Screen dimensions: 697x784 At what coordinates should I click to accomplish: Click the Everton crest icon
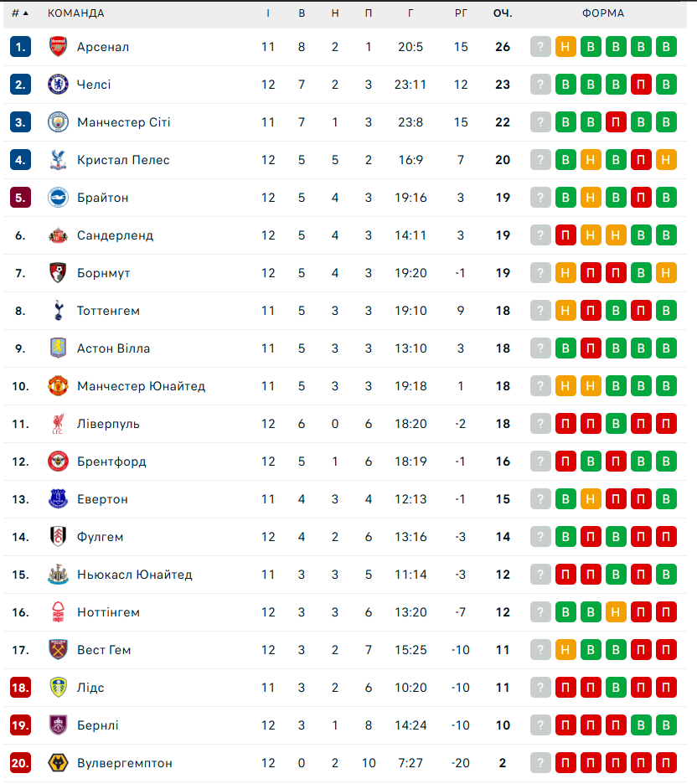[x=58, y=499]
